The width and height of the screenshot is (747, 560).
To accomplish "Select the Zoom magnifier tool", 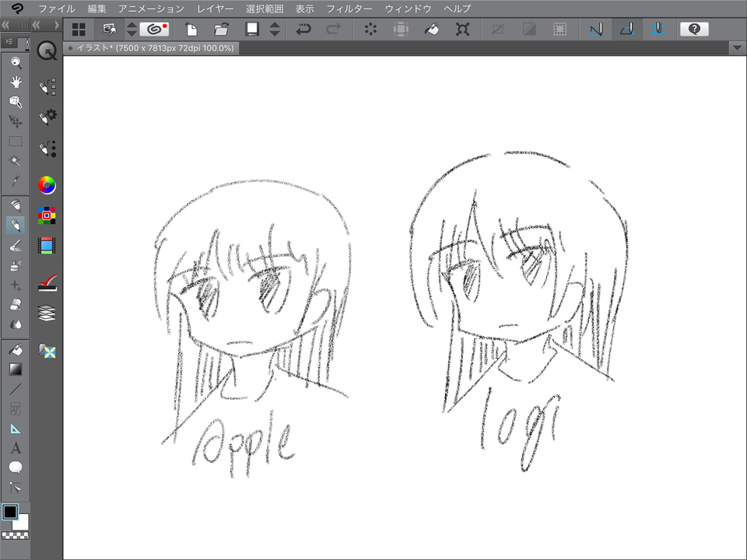I will pyautogui.click(x=16, y=62).
